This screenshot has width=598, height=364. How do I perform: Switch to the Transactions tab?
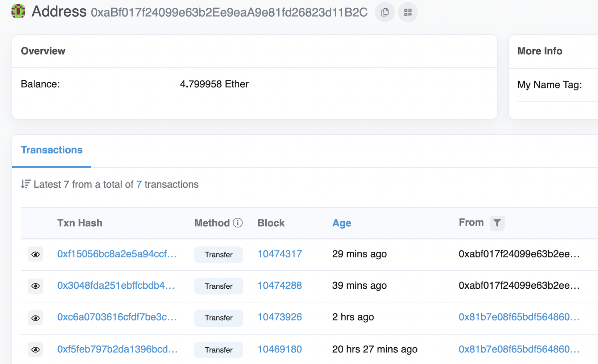click(51, 150)
